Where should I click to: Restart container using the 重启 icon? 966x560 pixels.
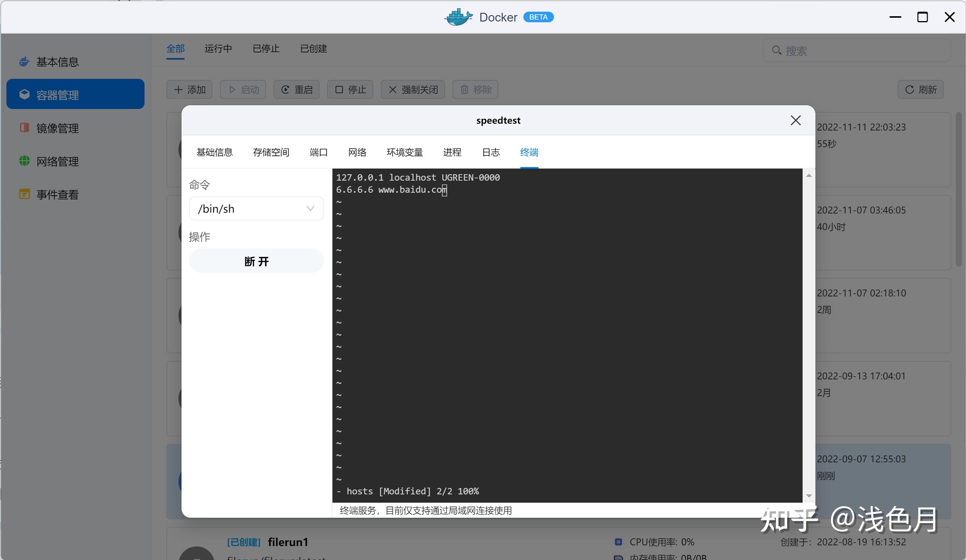tap(285, 89)
